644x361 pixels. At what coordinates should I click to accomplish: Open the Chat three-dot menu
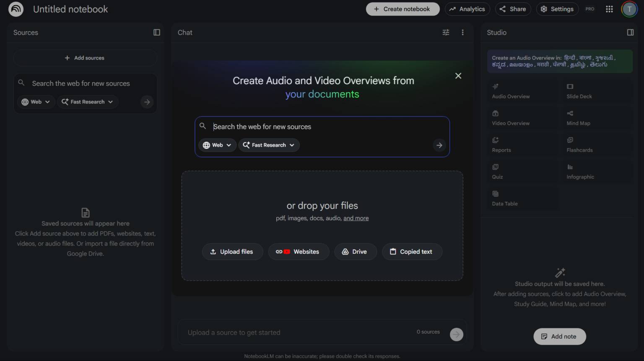(462, 32)
